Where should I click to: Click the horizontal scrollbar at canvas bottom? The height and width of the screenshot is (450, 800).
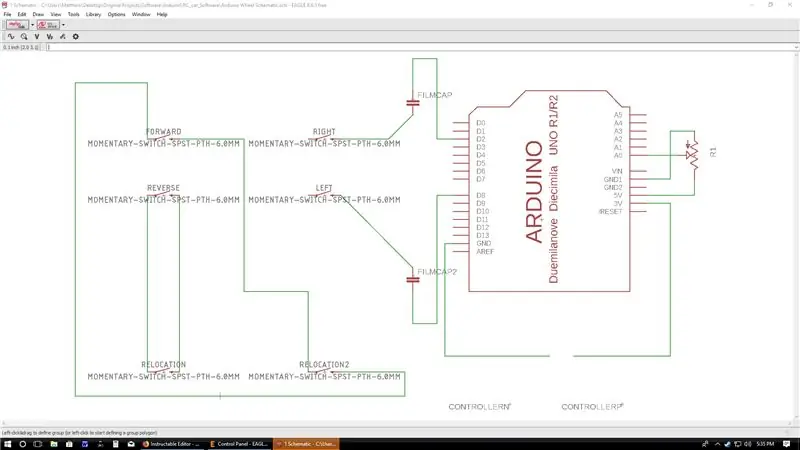click(x=398, y=423)
